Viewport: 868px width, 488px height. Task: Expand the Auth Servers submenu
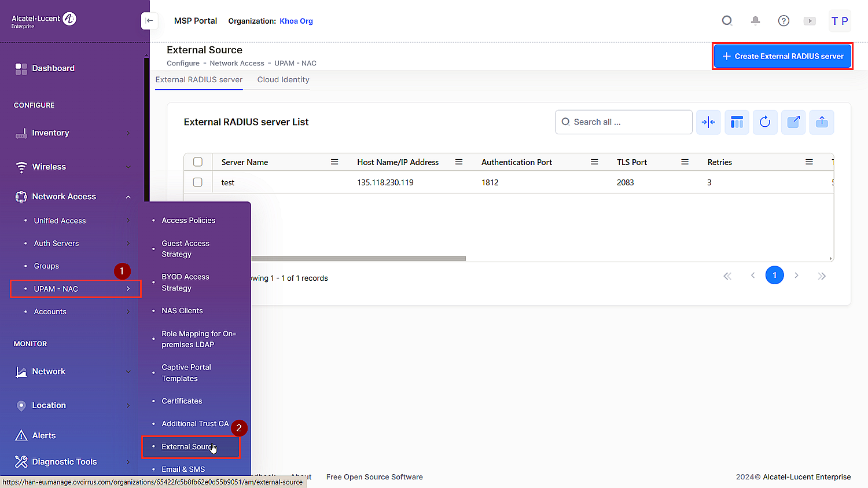pos(77,243)
